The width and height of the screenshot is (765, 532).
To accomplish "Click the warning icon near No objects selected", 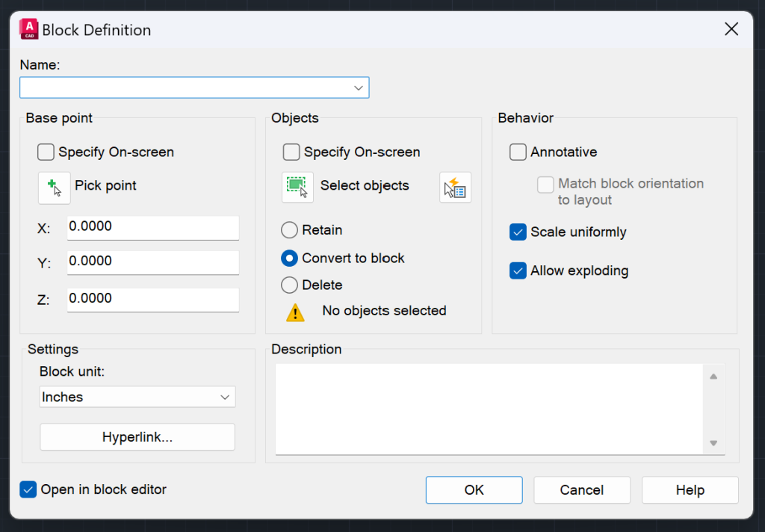I will click(294, 312).
